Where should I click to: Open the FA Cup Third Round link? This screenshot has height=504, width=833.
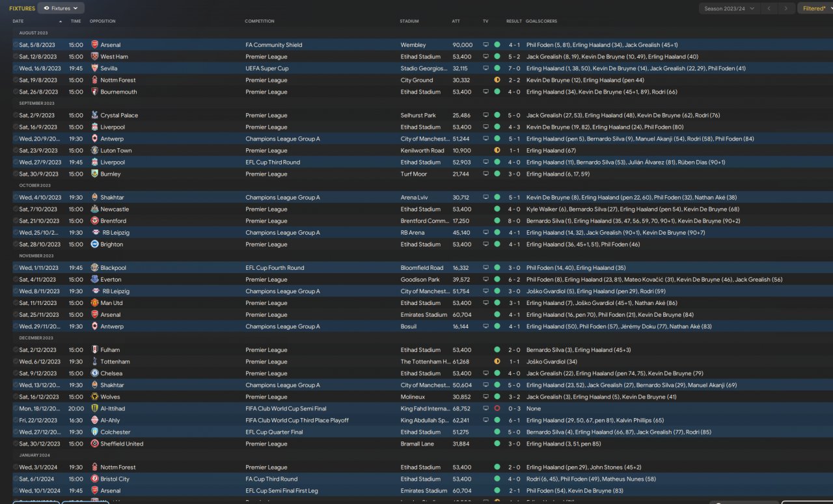point(271,479)
